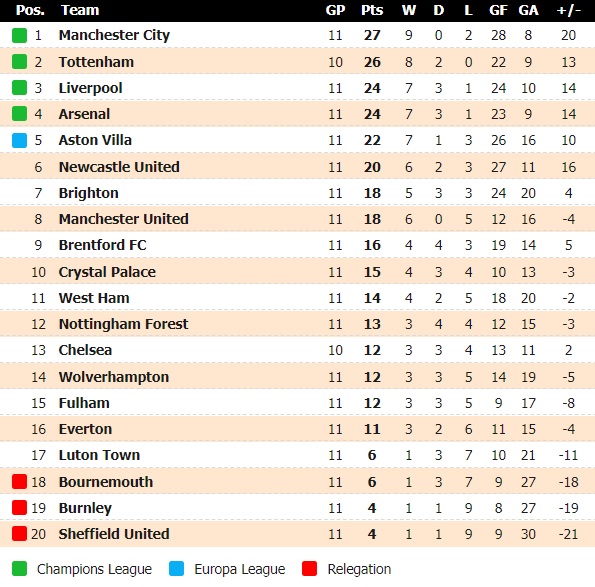Select the Pts column header
The height and width of the screenshot is (587, 595).
pyautogui.click(x=372, y=10)
